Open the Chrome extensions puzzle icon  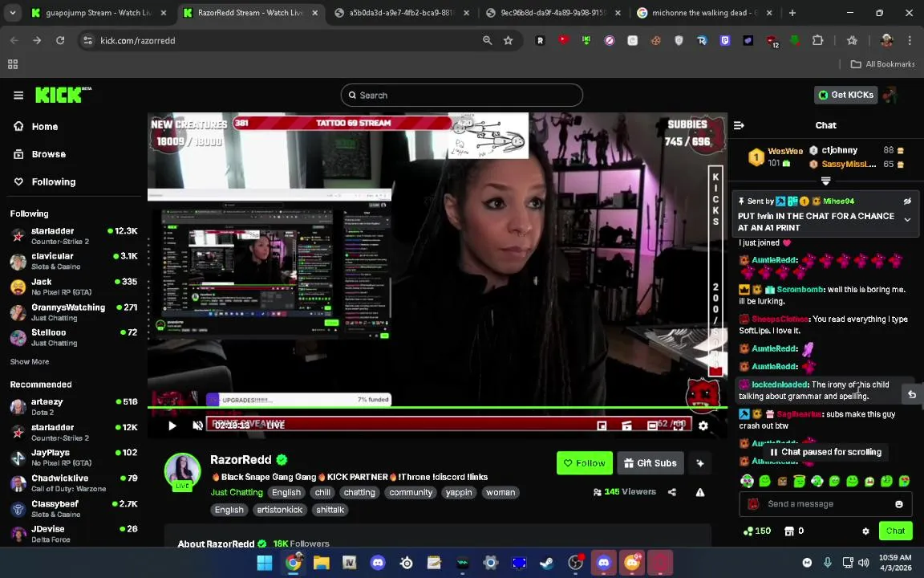(x=817, y=40)
